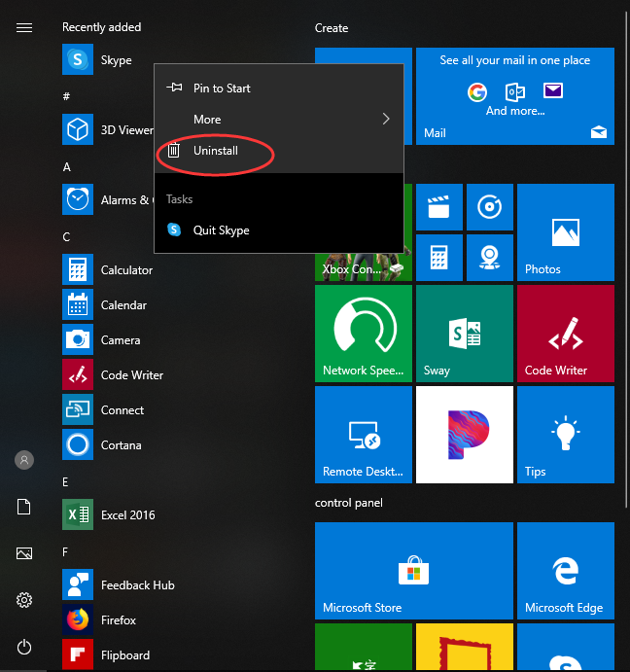
Task: Open Documents sidebar icon
Action: click(24, 507)
